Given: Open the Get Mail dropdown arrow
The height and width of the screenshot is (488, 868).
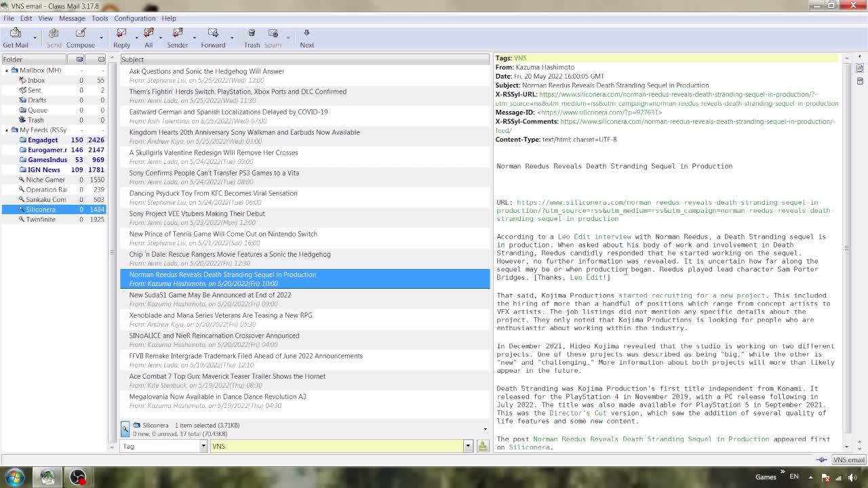Looking at the screenshot, I should [34, 38].
